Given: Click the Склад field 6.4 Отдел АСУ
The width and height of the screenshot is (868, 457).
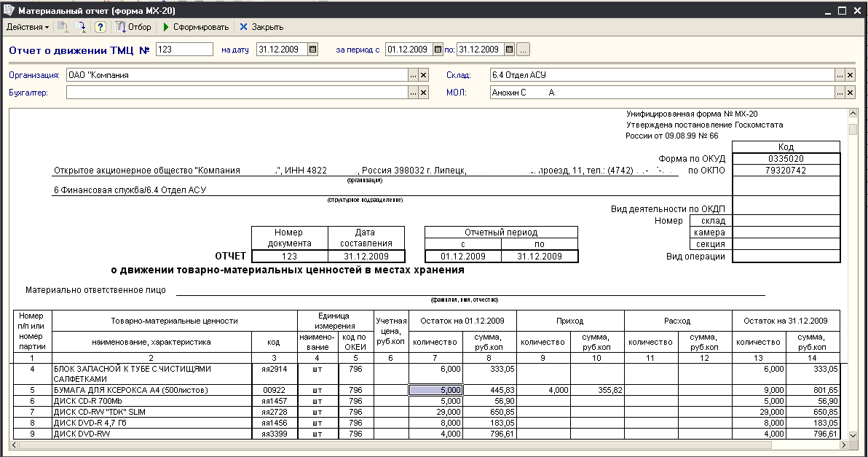Looking at the screenshot, I should [x=663, y=75].
